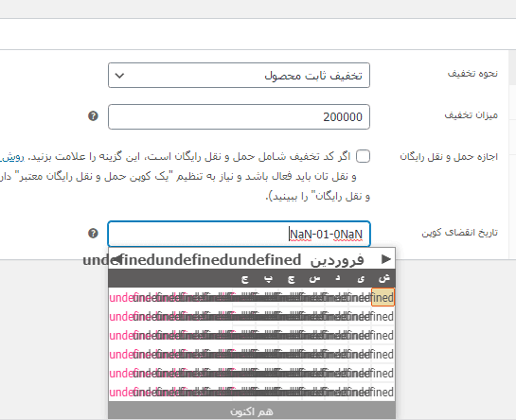Open the partially visible روش link
516x420 pixels.
(12, 157)
